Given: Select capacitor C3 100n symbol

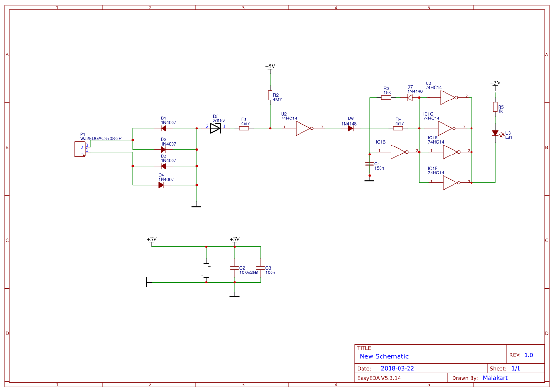Looking at the screenshot, I should pos(261,268).
